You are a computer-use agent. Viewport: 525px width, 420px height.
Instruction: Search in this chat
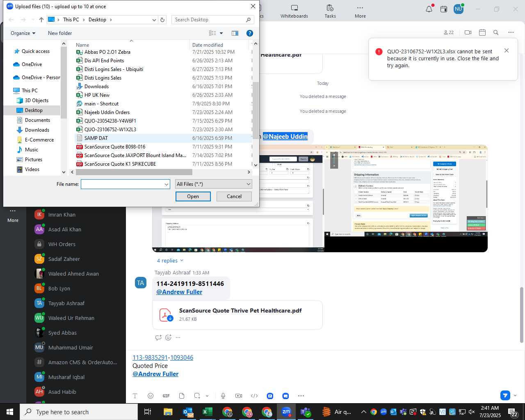tap(496, 32)
